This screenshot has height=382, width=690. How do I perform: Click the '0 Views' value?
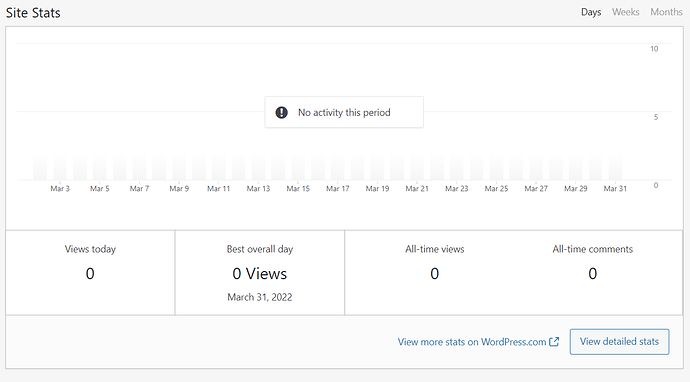[x=260, y=274]
